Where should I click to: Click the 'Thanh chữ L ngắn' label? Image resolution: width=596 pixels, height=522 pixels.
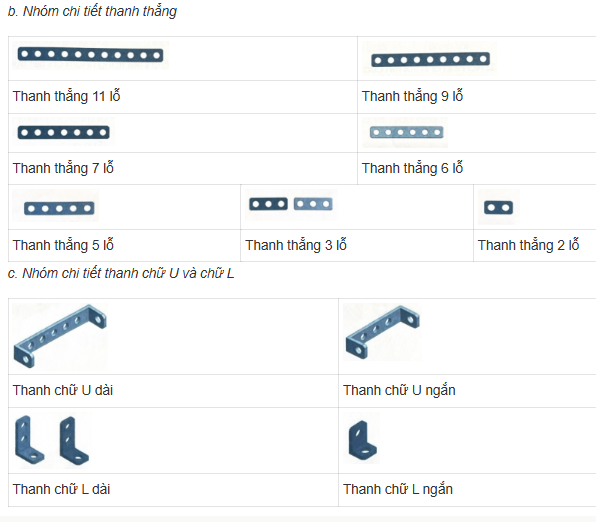point(398,489)
